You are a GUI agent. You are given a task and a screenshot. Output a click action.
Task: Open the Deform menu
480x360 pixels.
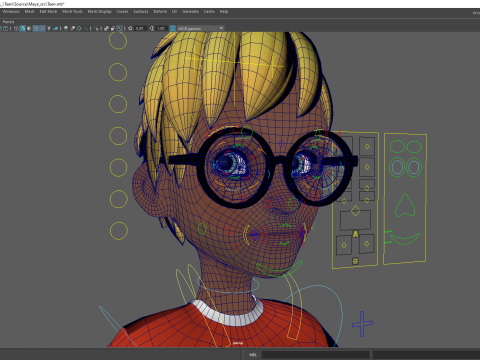[160, 11]
